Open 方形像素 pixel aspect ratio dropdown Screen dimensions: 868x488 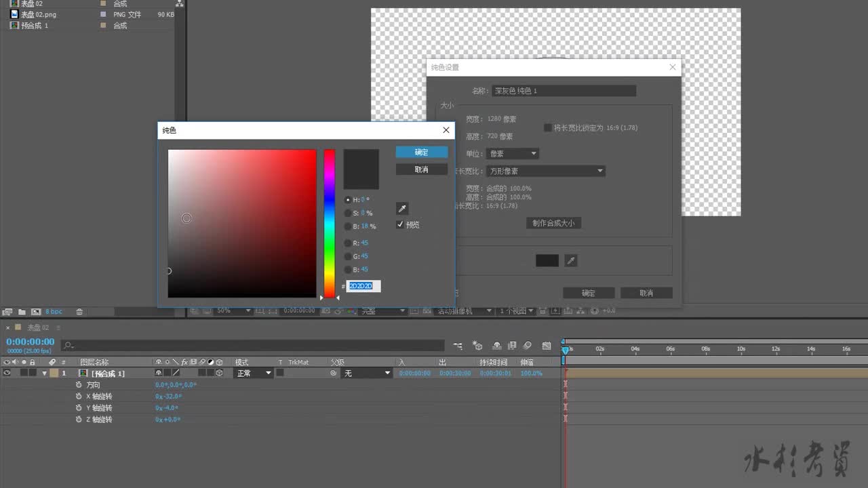tap(546, 171)
